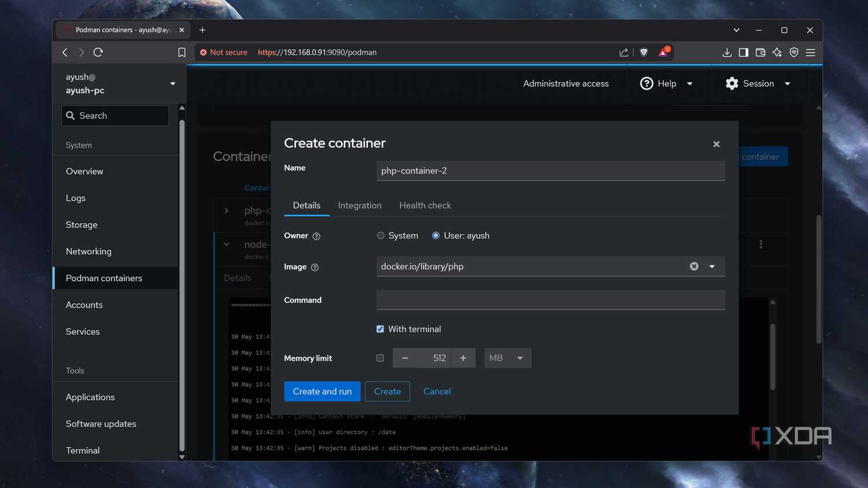
Task: Enable the Memory limit checkbox
Action: click(380, 358)
